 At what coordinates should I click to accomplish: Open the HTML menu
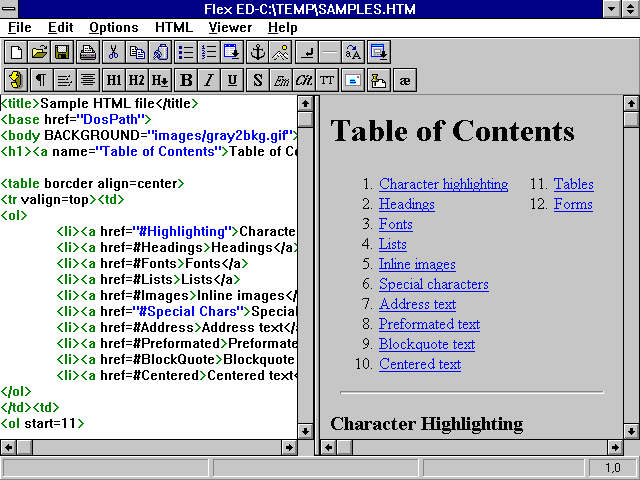[173, 27]
